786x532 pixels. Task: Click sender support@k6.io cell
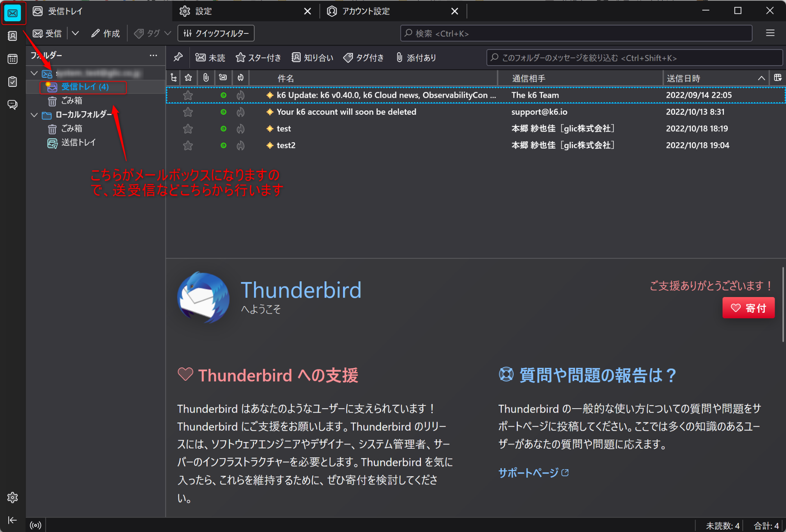tap(539, 112)
